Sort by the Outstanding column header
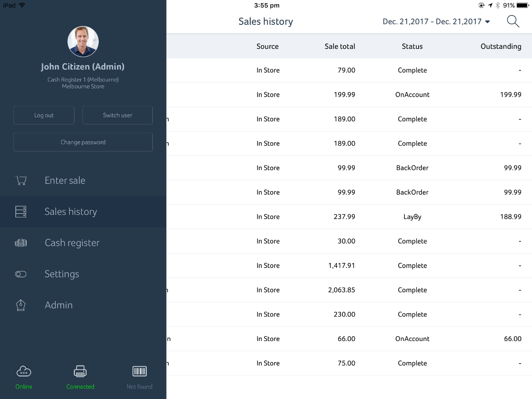This screenshot has width=532, height=399. [x=501, y=46]
